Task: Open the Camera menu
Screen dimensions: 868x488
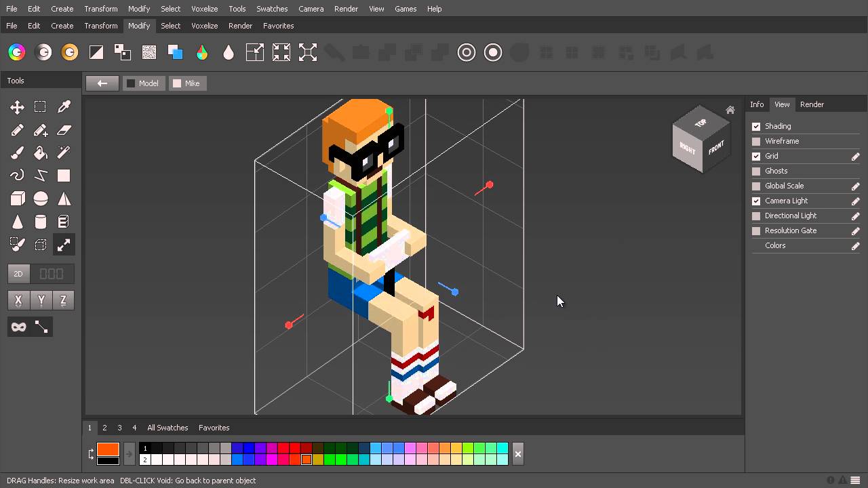Action: point(311,9)
